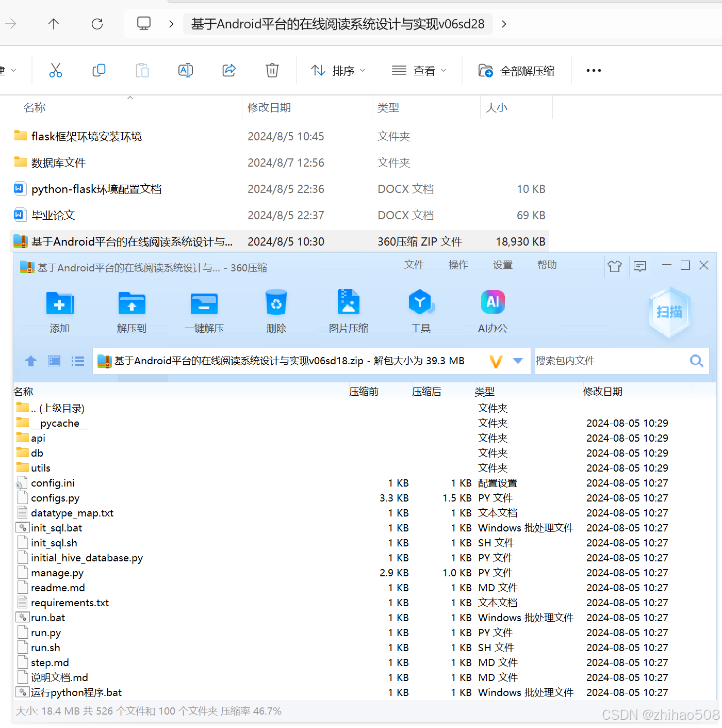The height and width of the screenshot is (728, 722).
Task: Click the rename icon in Explorer toolbar
Action: click(x=186, y=70)
